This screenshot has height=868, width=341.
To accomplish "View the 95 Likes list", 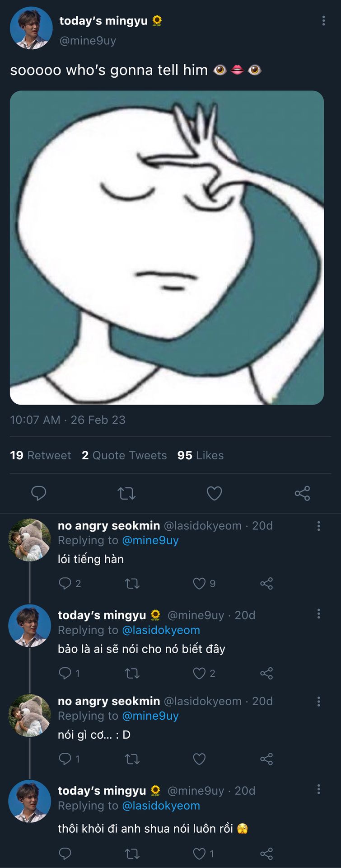I will pyautogui.click(x=200, y=455).
